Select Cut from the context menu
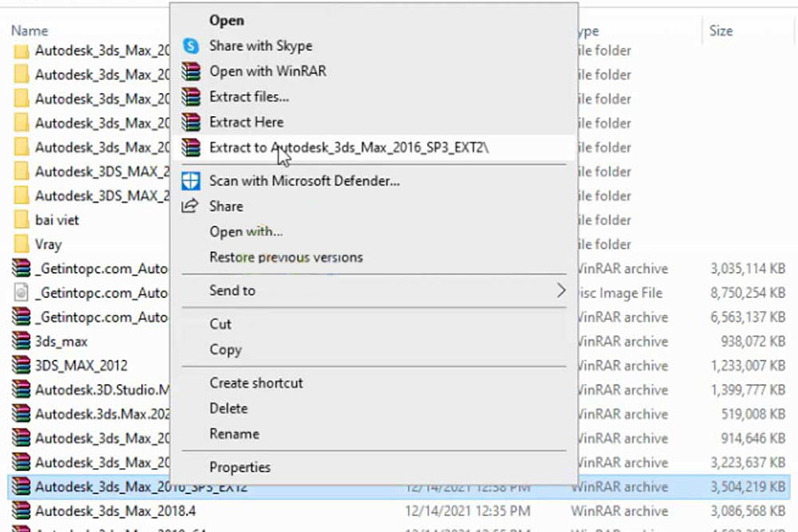The height and width of the screenshot is (532, 798). click(221, 325)
